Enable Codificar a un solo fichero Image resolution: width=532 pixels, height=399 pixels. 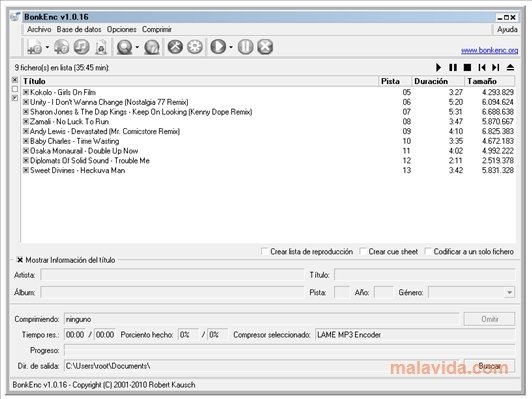coord(428,251)
